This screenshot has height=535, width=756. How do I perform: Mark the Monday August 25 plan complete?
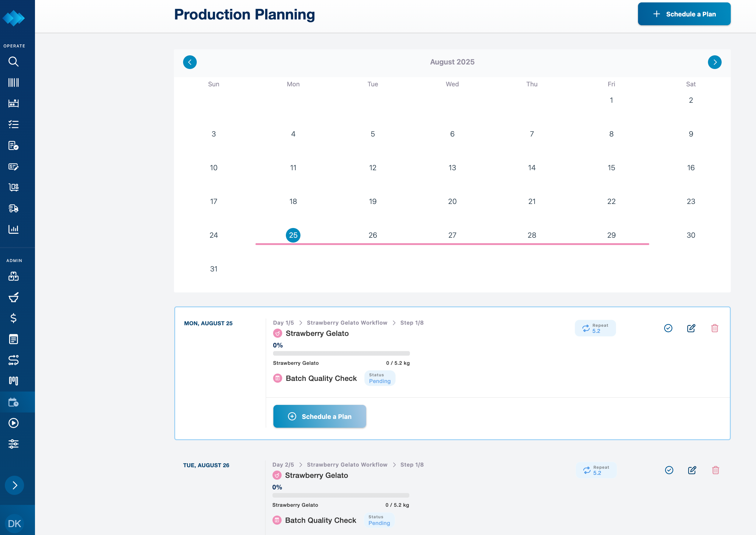[x=668, y=328]
